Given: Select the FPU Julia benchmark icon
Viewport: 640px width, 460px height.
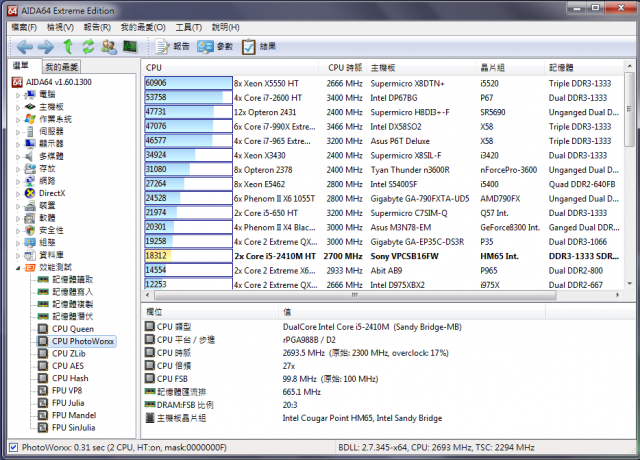Looking at the screenshot, I should (x=42, y=403).
